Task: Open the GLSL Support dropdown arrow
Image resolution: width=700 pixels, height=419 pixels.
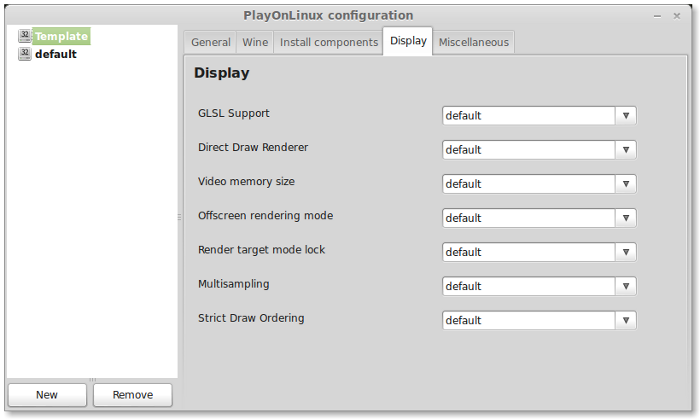Action: (x=626, y=116)
